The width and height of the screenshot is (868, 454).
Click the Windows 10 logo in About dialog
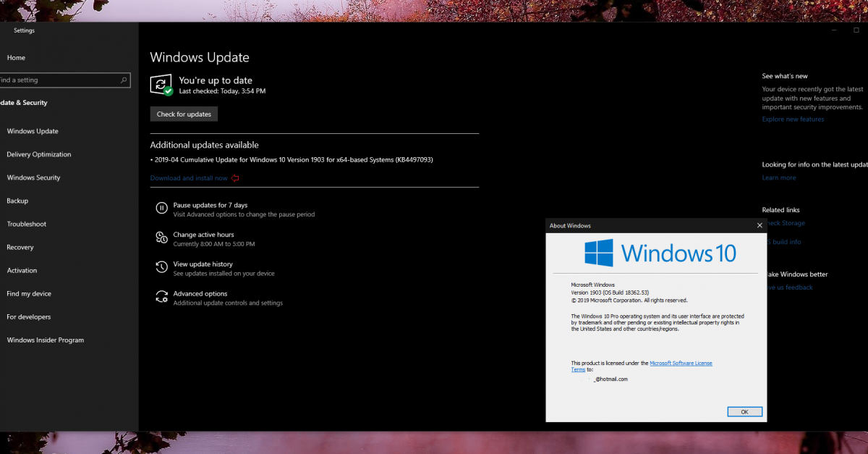click(x=660, y=253)
